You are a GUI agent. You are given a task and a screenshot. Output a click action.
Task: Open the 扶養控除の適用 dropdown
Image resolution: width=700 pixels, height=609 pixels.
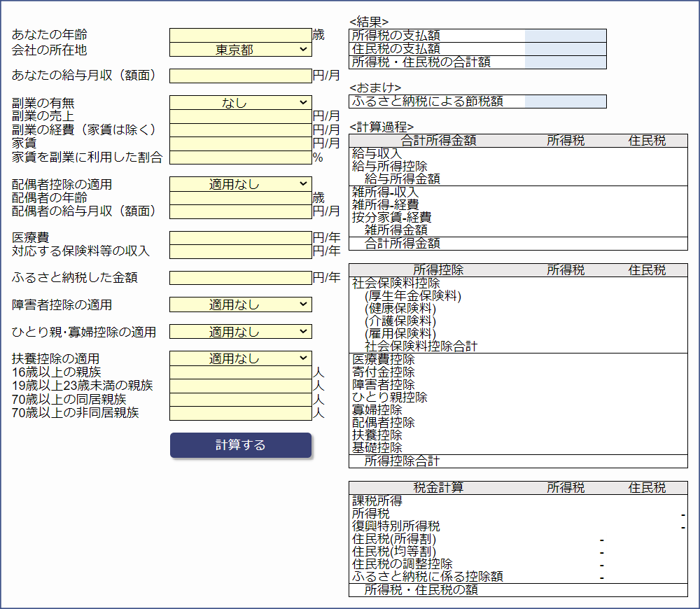pos(241,358)
